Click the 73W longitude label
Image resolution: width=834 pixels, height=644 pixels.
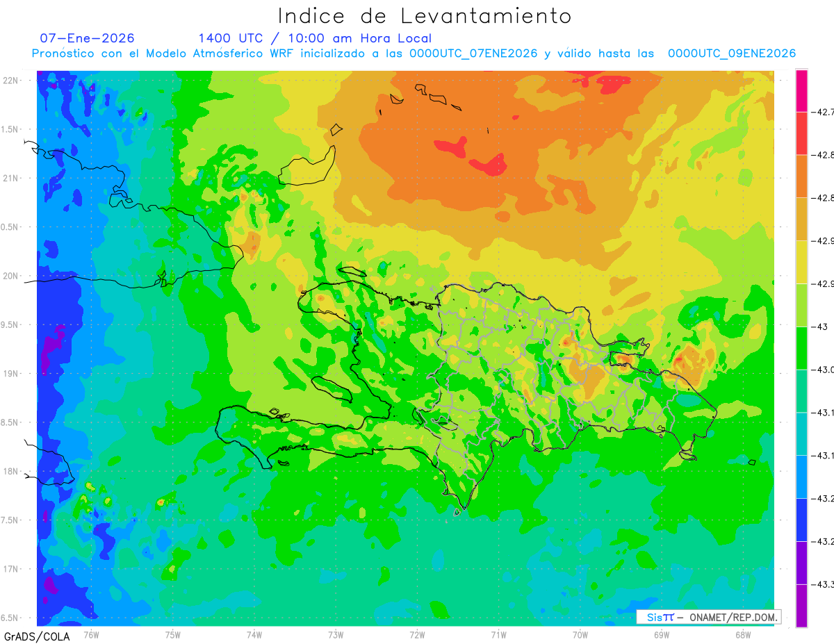coord(336,634)
